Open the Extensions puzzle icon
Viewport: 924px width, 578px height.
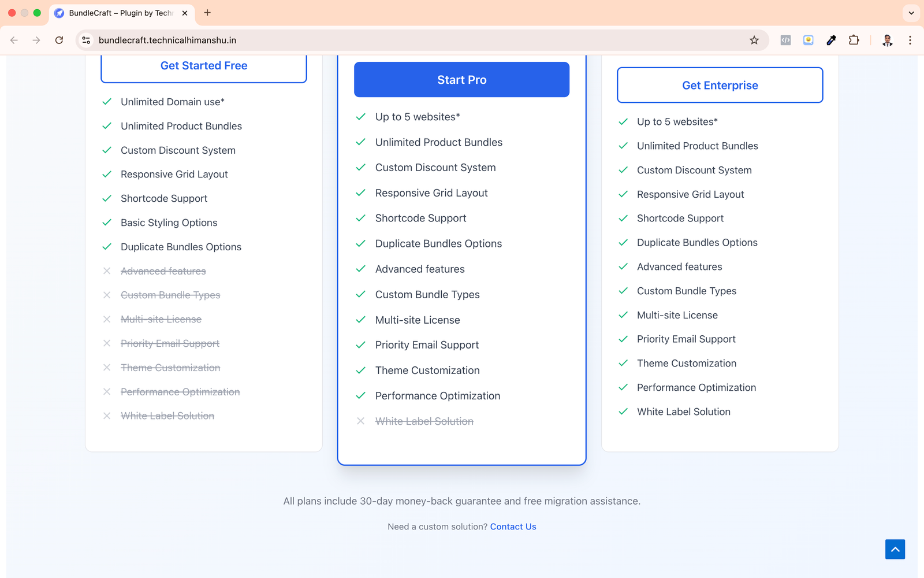854,40
